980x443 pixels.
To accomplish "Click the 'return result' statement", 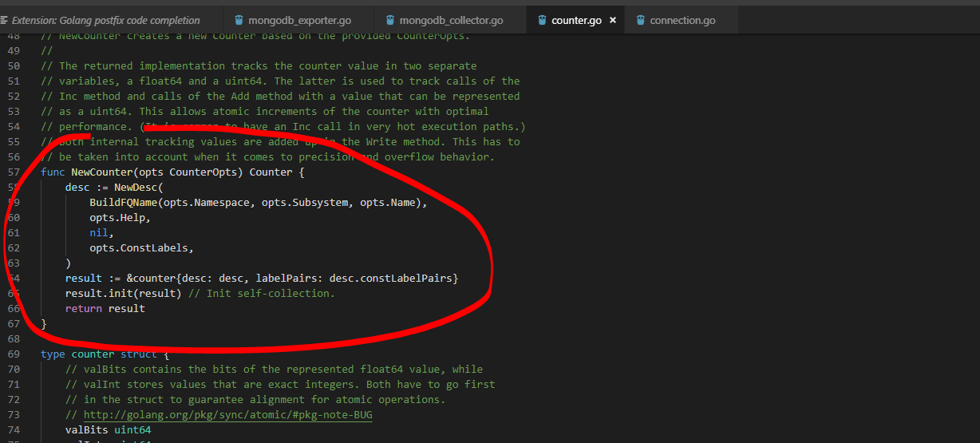I will [105, 308].
